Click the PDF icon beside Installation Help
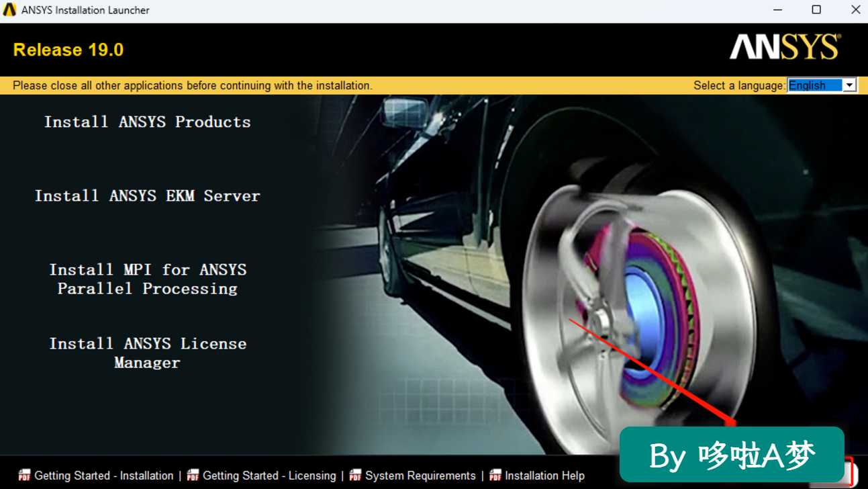The height and width of the screenshot is (489, 868). coord(495,476)
